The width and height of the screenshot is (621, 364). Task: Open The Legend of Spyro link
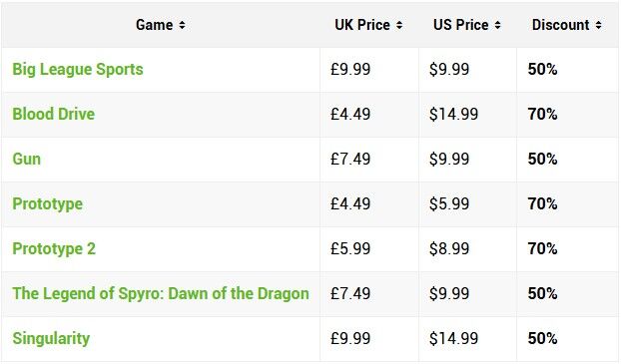[x=161, y=293]
